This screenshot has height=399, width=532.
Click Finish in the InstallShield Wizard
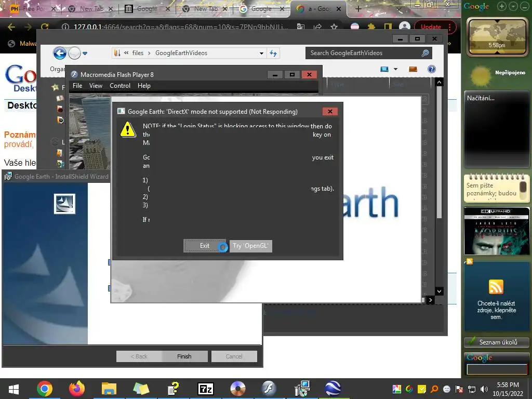tap(184, 356)
